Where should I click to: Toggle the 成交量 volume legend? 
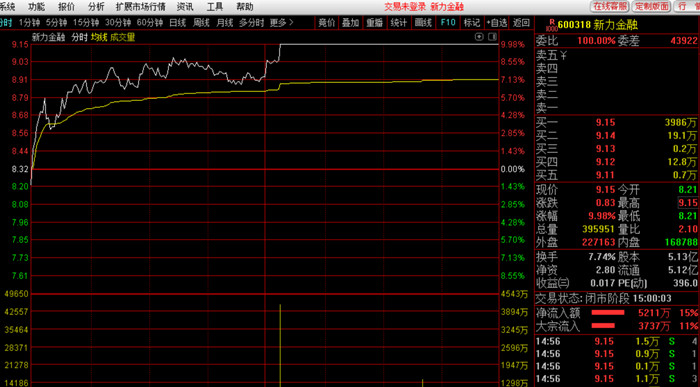pos(122,37)
